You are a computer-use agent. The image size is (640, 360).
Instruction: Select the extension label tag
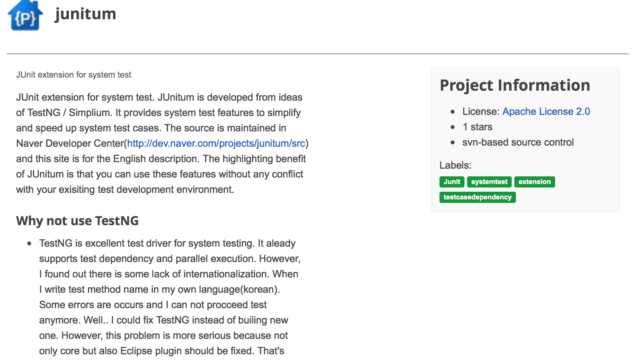click(x=534, y=182)
